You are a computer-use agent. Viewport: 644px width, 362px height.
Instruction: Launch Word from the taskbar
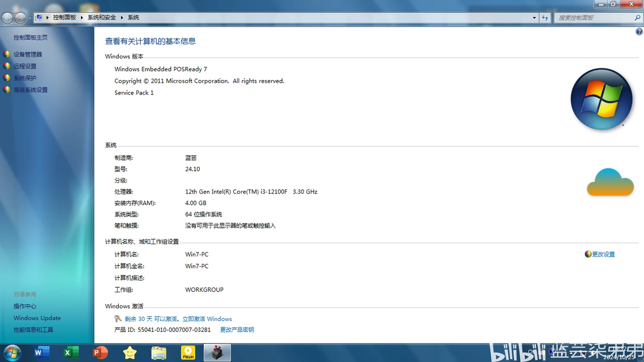pos(42,353)
